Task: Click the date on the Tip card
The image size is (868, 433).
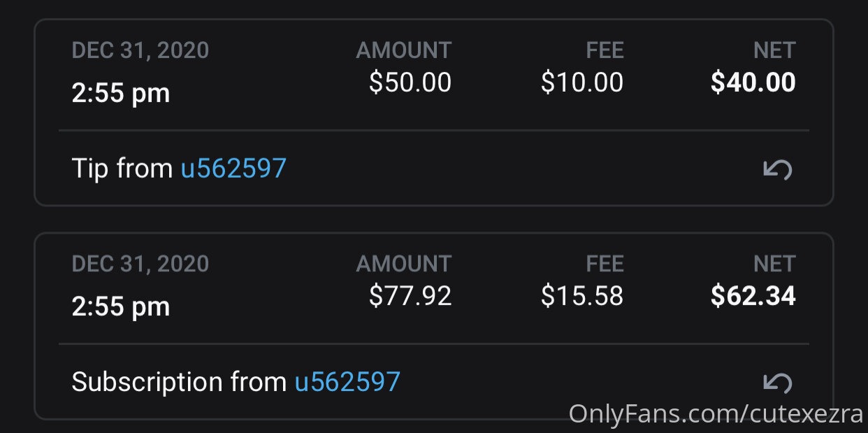Action: 140,50
